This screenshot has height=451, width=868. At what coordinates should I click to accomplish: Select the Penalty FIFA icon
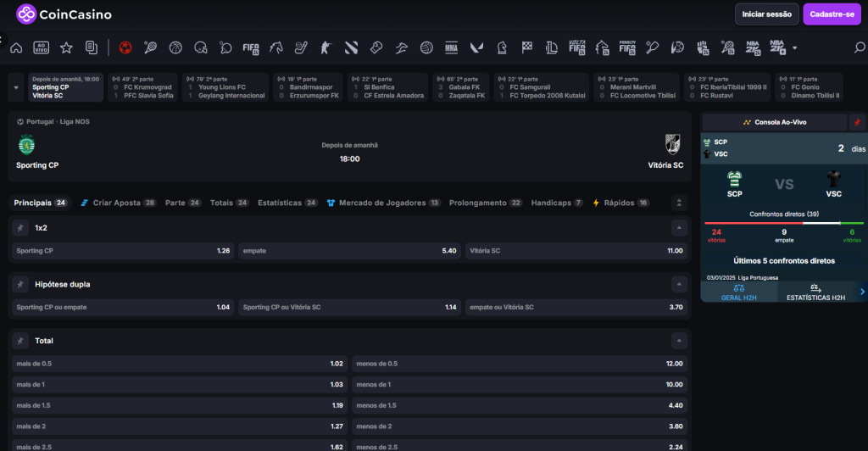(x=627, y=47)
